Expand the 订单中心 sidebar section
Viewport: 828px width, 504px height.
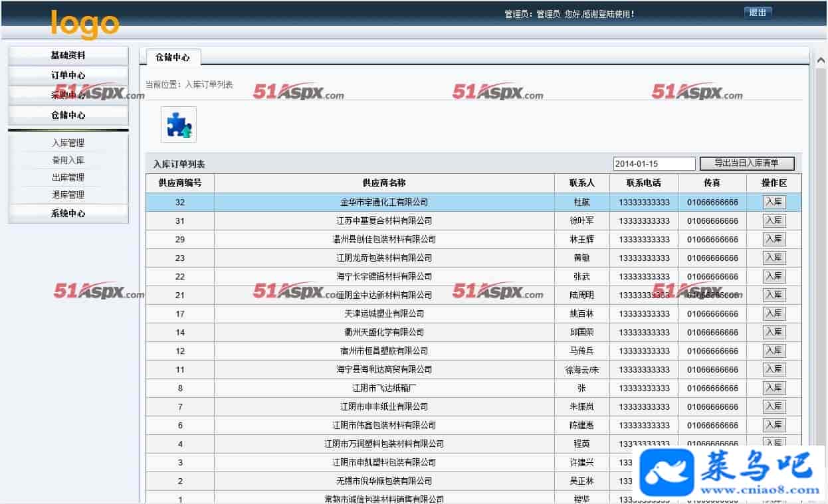point(68,76)
